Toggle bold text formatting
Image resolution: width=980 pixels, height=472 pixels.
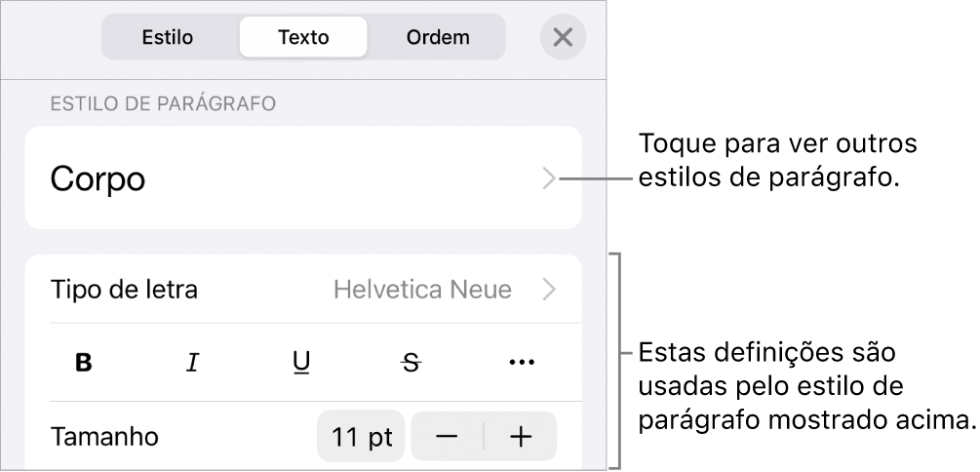coord(85,363)
